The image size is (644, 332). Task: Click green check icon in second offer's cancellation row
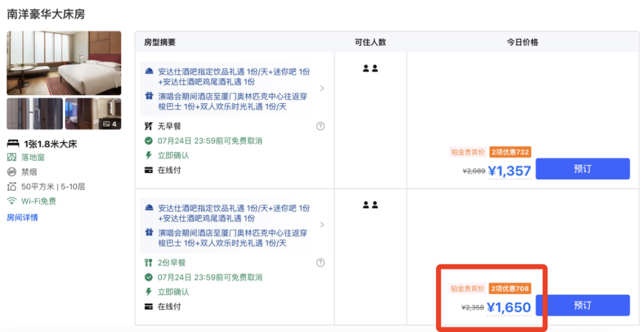(x=148, y=277)
